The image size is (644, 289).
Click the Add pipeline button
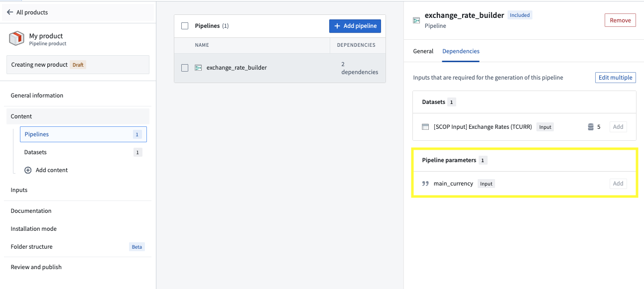coord(355,26)
